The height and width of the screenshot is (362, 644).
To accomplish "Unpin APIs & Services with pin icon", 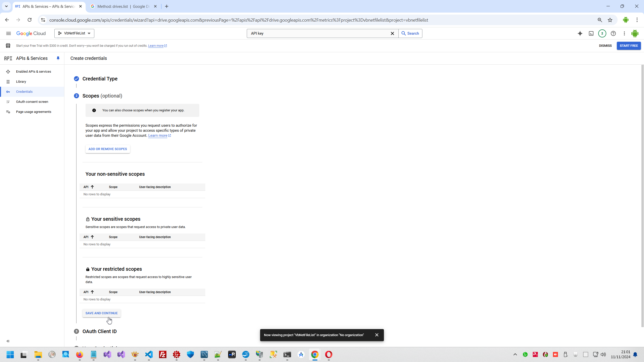I will [x=58, y=58].
